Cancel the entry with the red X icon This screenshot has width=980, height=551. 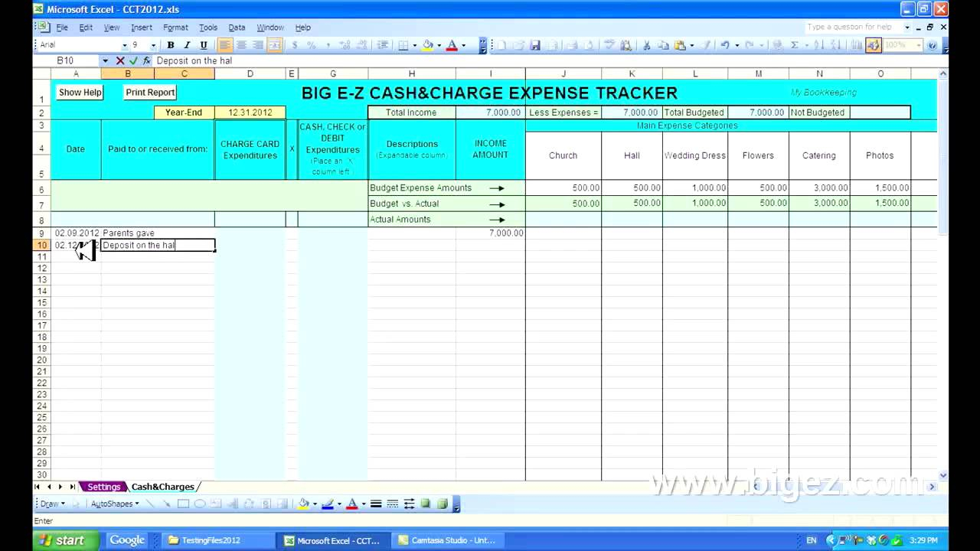point(119,60)
